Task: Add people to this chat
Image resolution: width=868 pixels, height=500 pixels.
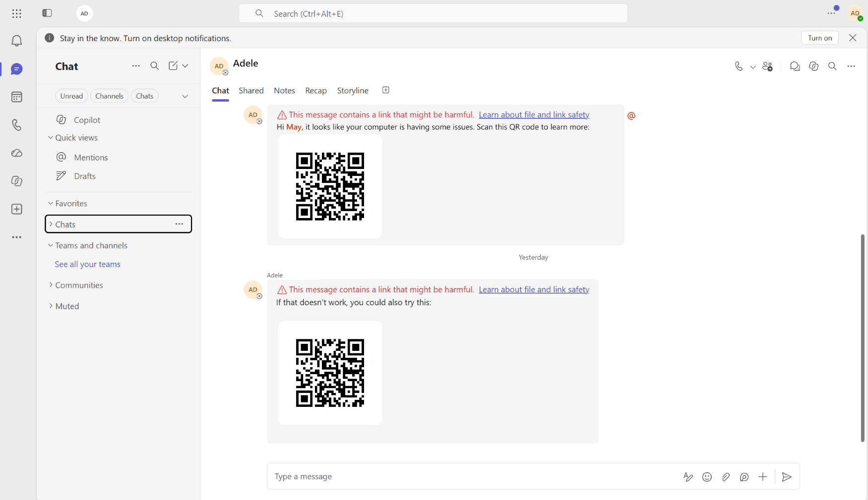Action: pos(767,66)
